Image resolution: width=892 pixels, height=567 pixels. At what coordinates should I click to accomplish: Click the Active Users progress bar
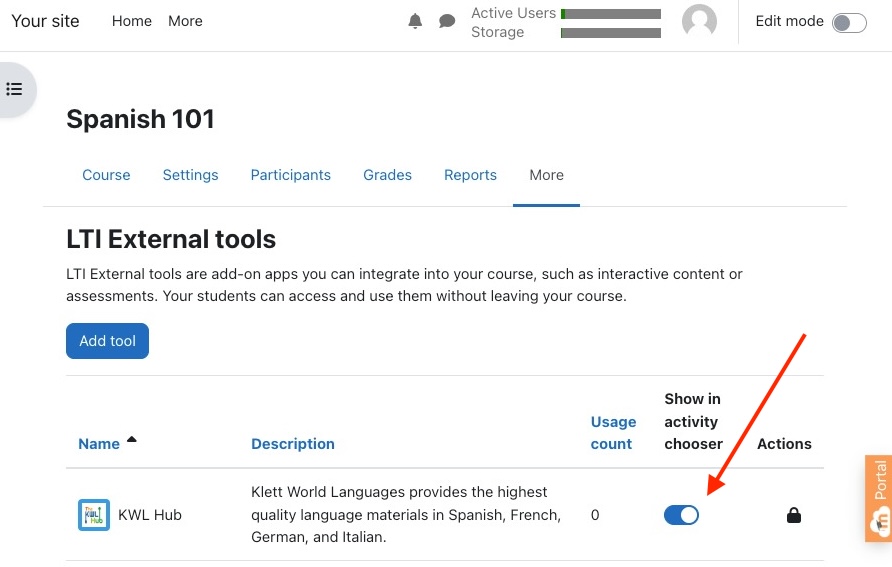coord(611,14)
